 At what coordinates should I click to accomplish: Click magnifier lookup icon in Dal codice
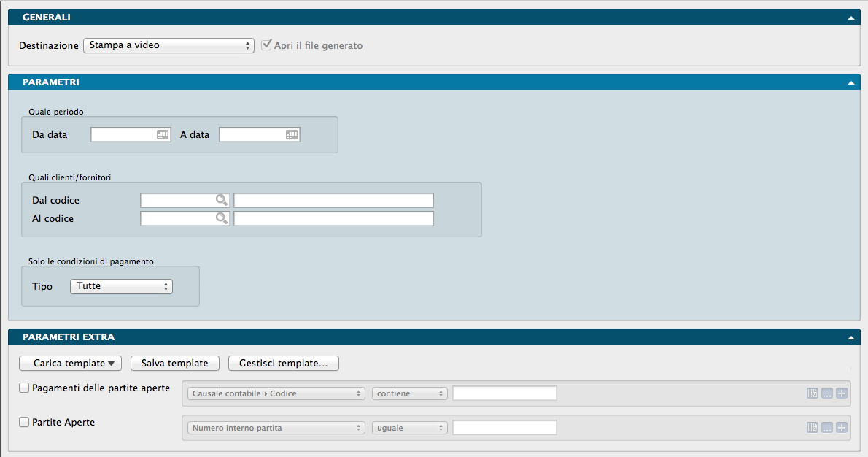(x=221, y=200)
